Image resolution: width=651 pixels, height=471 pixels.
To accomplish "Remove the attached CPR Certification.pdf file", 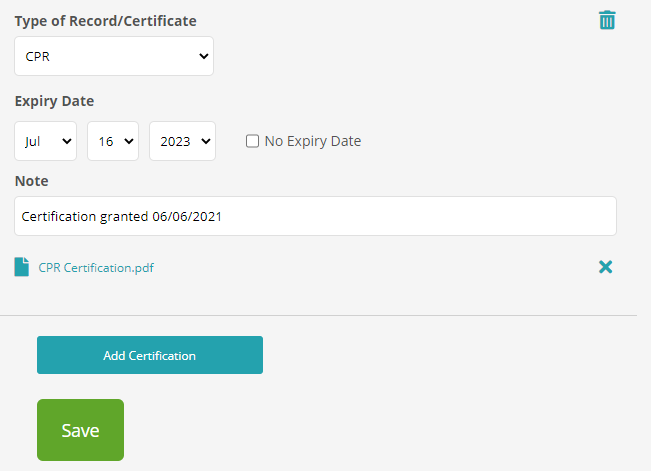I will 605,267.
